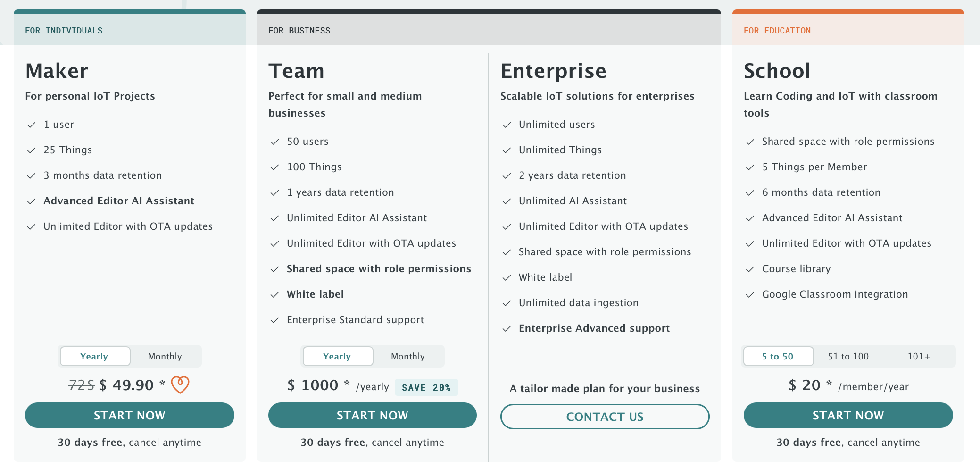Screen dimensions: 980x468
Task: Click the orange heart icon beside Maker price
Action: click(180, 384)
